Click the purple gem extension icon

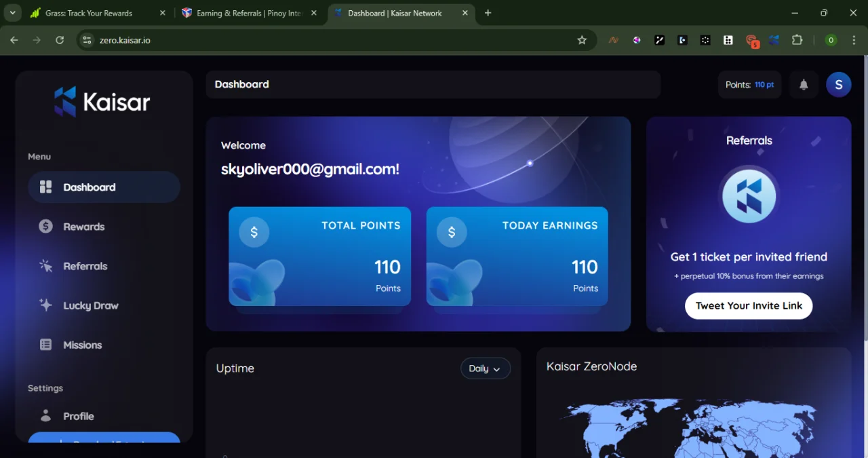tap(636, 40)
